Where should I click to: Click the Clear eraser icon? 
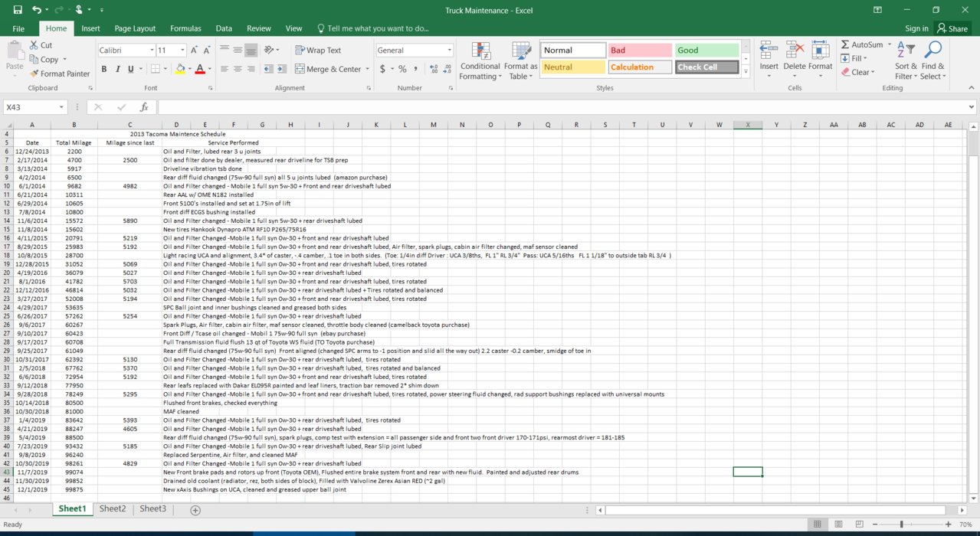click(x=845, y=72)
